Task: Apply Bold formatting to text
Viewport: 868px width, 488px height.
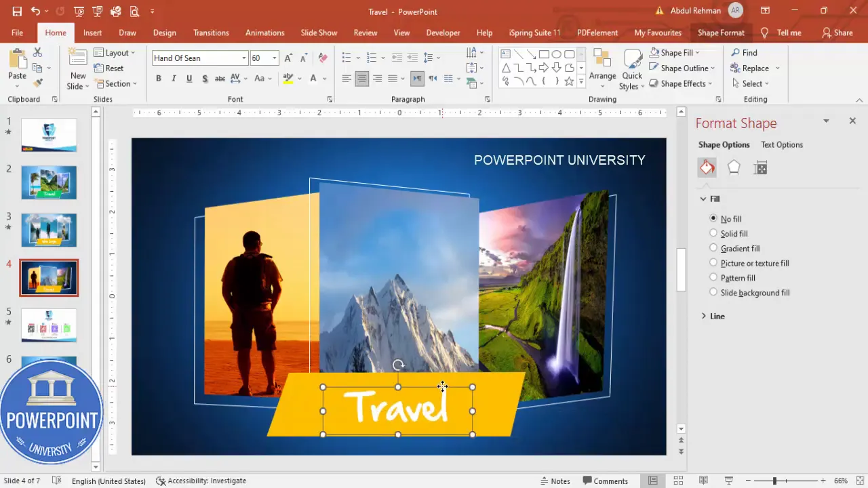Action: [x=159, y=79]
